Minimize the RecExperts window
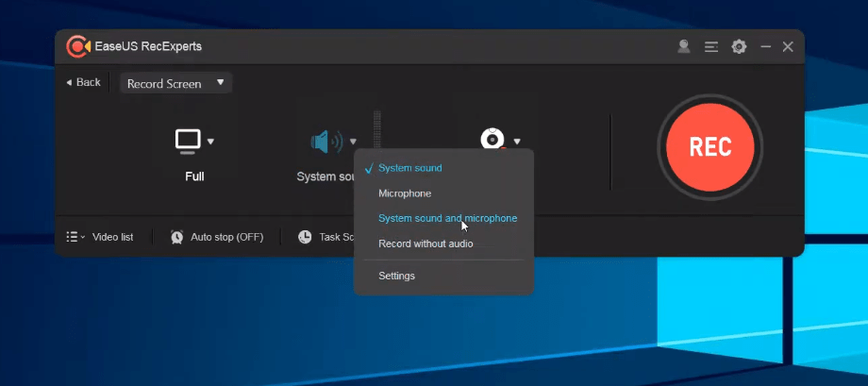Image resolution: width=868 pixels, height=386 pixels. click(765, 46)
